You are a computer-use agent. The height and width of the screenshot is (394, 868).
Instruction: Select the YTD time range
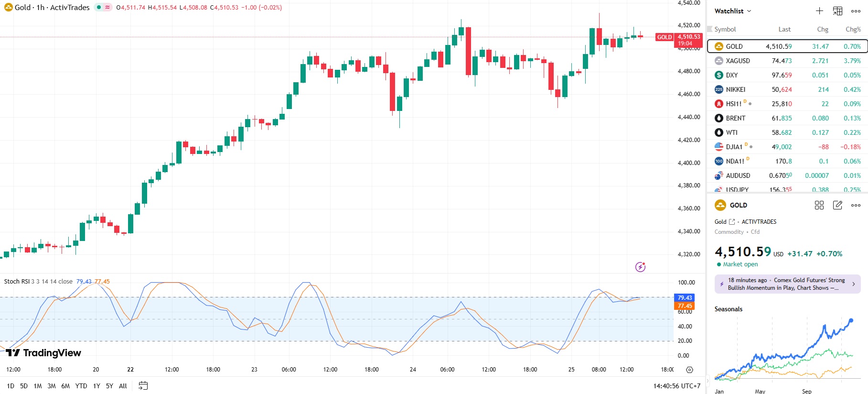(x=81, y=386)
